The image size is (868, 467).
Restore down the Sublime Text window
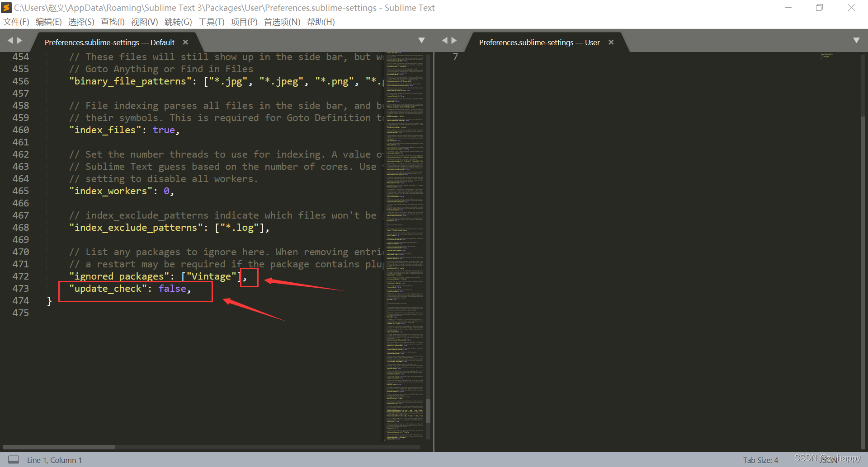click(819, 8)
